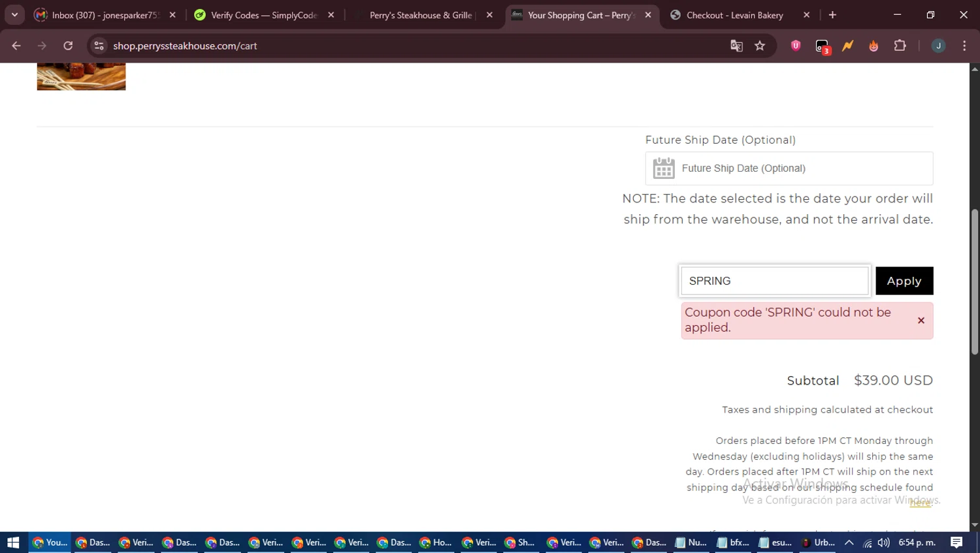Image resolution: width=980 pixels, height=553 pixels.
Task: Click the browser forward arrow
Action: (x=42, y=46)
